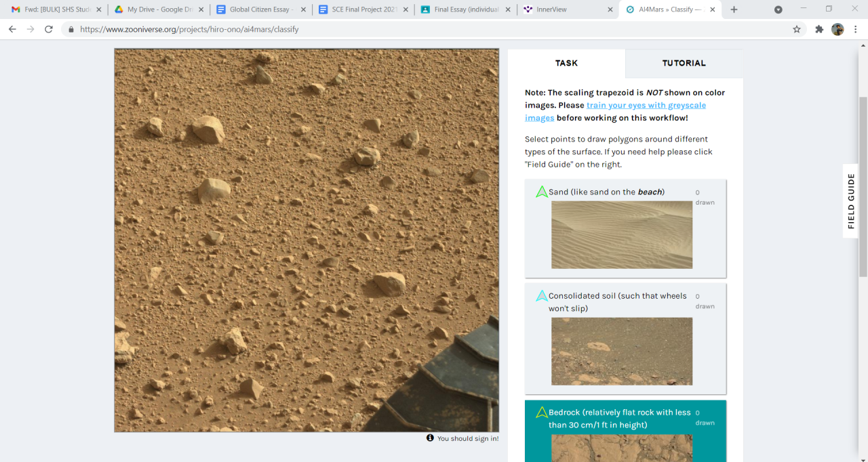The height and width of the screenshot is (462, 868).
Task: Close the Final Essay tab
Action: (x=508, y=9)
